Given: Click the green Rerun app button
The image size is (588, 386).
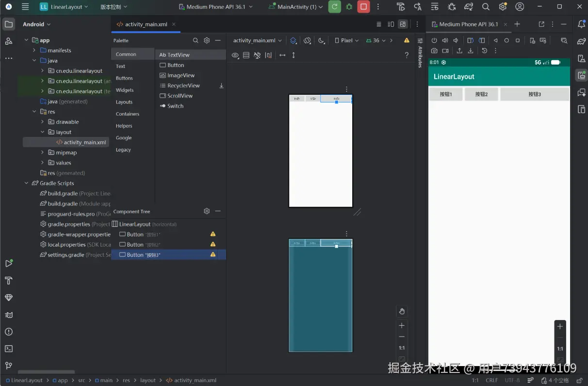Looking at the screenshot, I should [x=334, y=7].
